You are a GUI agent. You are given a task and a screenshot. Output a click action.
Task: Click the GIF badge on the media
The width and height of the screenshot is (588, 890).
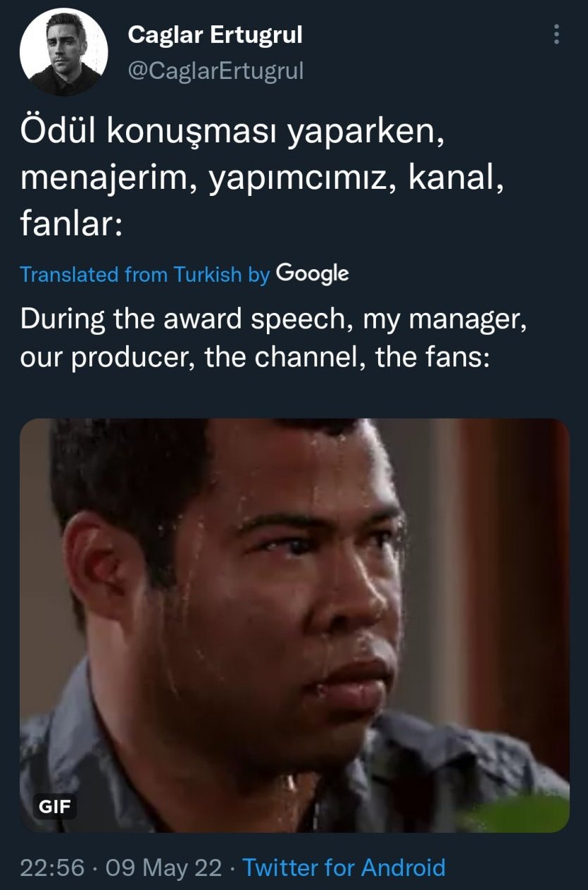pyautogui.click(x=54, y=807)
